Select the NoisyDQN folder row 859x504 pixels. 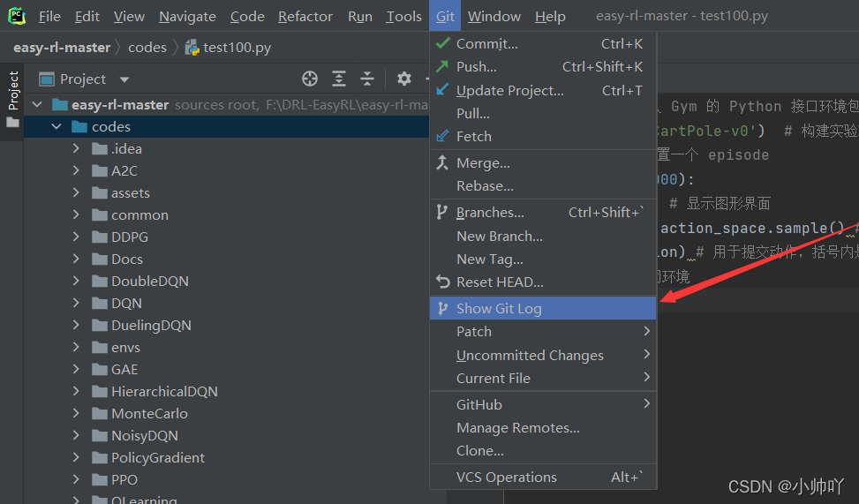[x=226, y=435]
